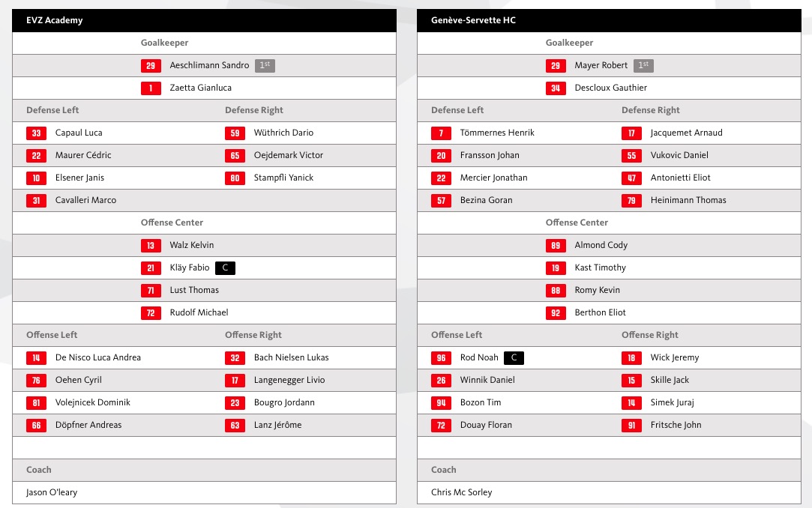Select player Bach Nielsen Lukas
812x508 pixels.
point(291,357)
